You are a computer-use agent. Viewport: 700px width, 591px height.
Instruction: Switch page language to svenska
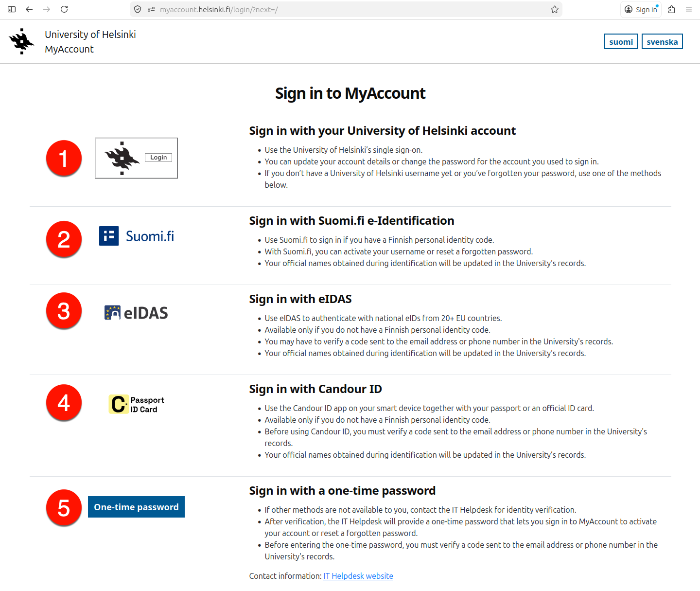click(662, 42)
